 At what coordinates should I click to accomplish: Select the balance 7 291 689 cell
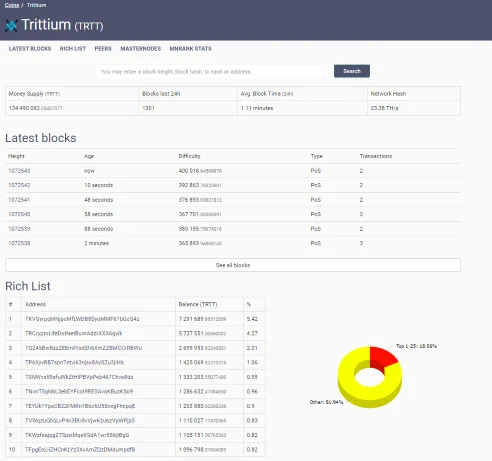point(202,319)
